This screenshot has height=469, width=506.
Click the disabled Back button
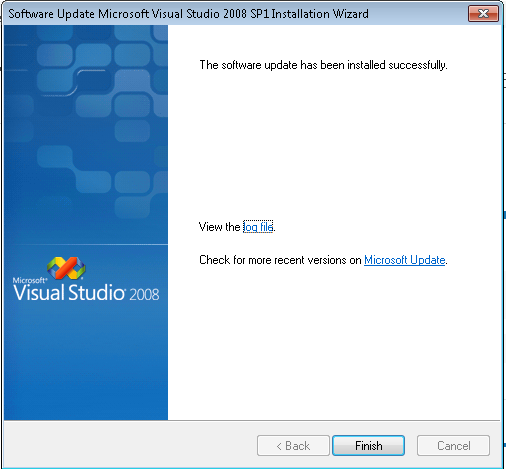click(x=293, y=445)
